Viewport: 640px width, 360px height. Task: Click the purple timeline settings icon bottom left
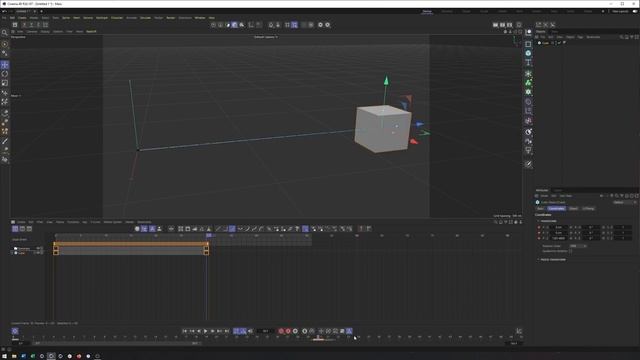(15, 331)
